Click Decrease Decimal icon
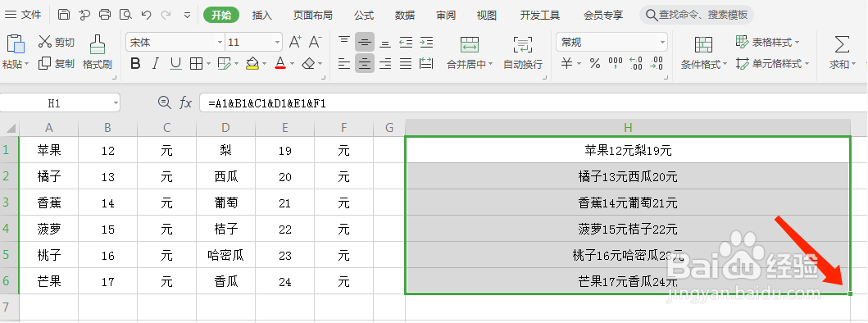The image size is (868, 323). (x=657, y=63)
